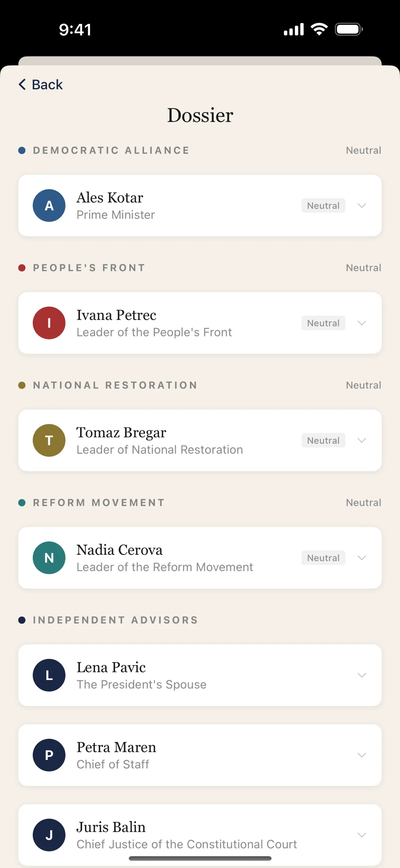Image resolution: width=400 pixels, height=868 pixels.
Task: Tap the Lena Pavic avatar icon
Action: tap(49, 675)
